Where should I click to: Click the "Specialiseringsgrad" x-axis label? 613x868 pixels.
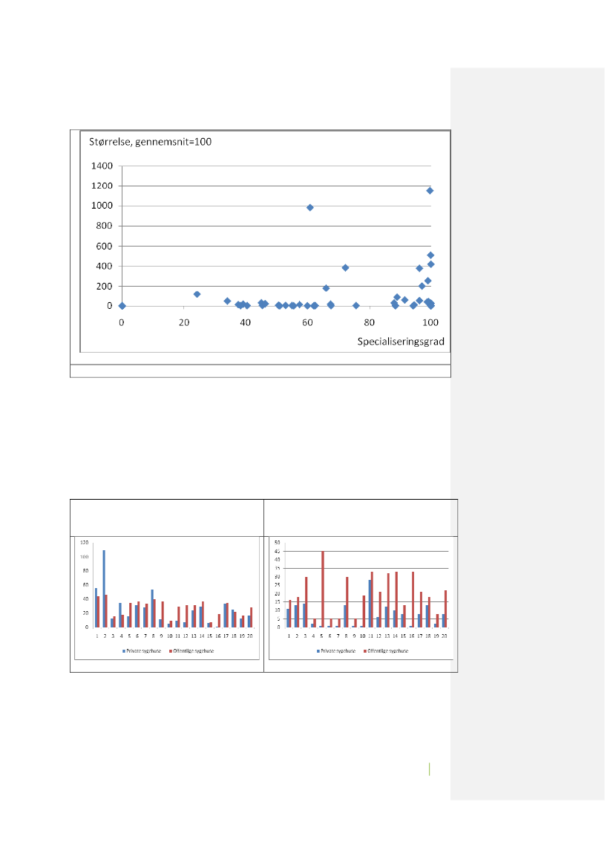click(x=401, y=342)
